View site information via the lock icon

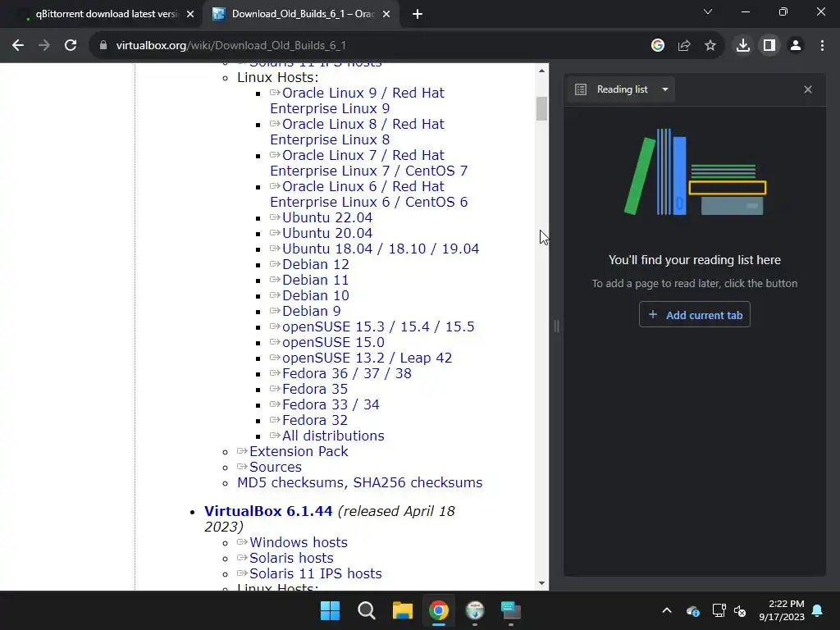pyautogui.click(x=103, y=46)
